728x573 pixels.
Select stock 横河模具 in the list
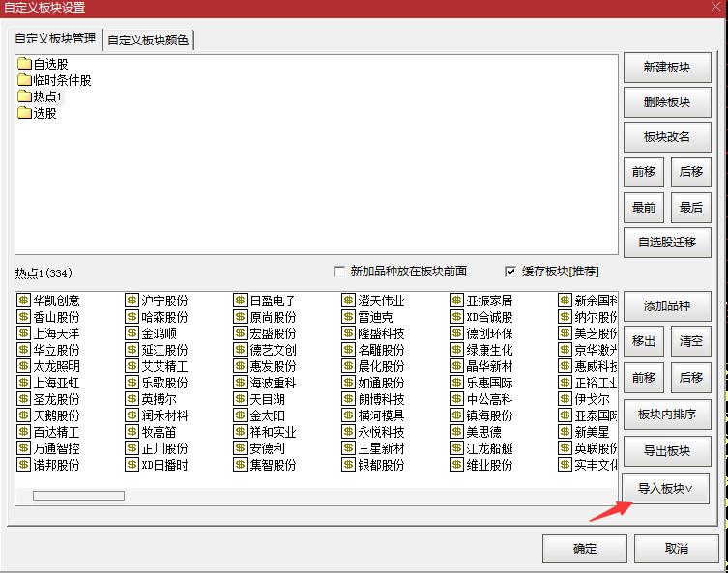381,415
